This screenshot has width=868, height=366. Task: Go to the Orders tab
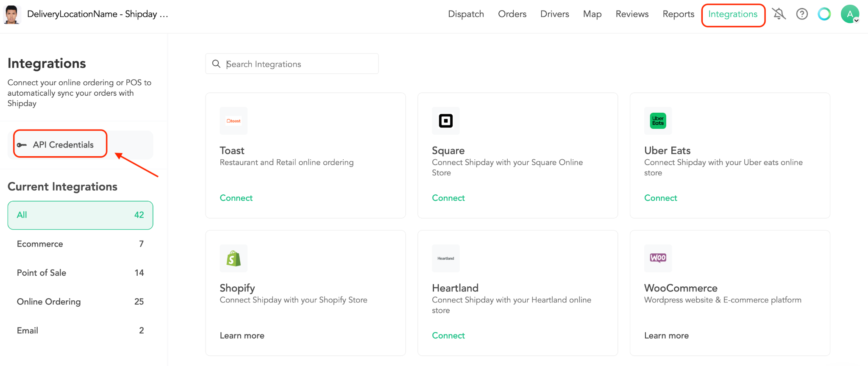tap(512, 14)
